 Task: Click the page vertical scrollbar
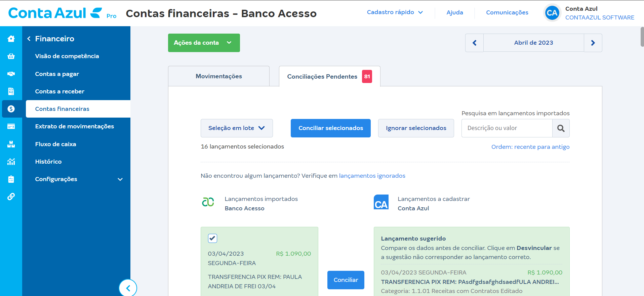642,37
